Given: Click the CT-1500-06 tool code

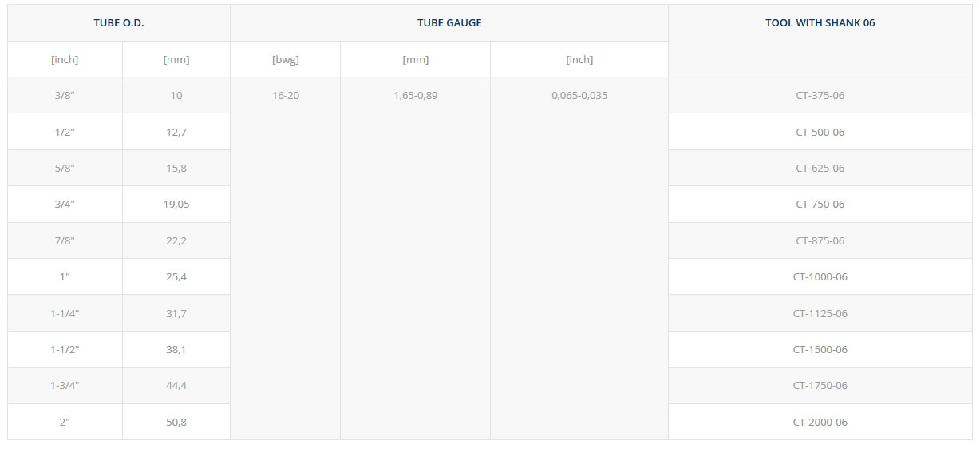Looking at the screenshot, I should (x=820, y=349).
